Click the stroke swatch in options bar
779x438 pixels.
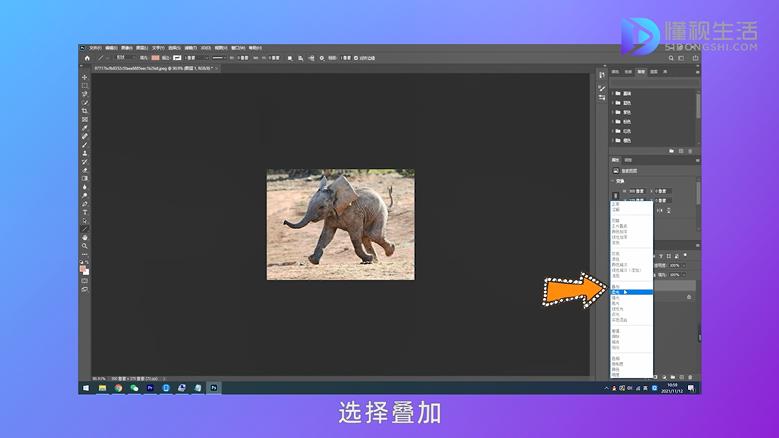pos(177,58)
